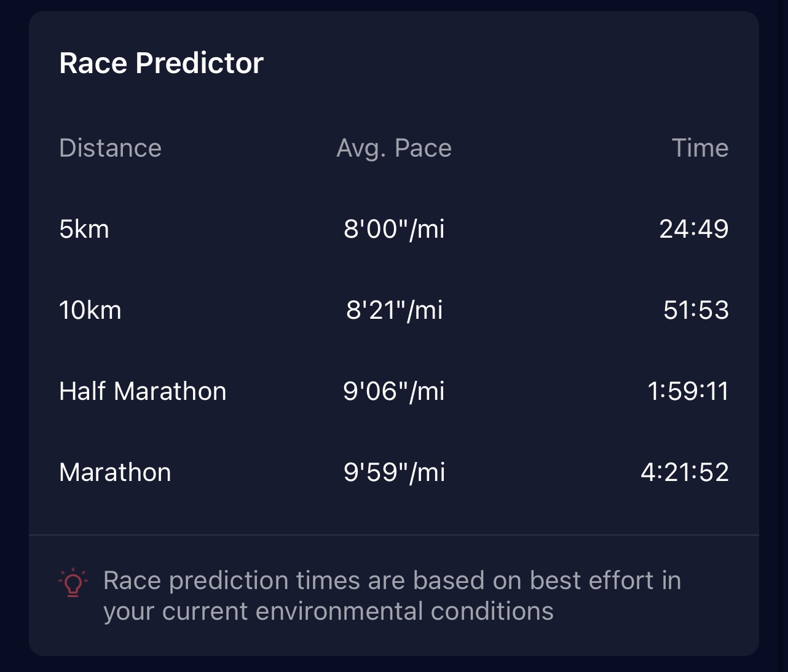Tap the 9'06"/mi pace value
Screen dimensions: 788x672
pyautogui.click(x=394, y=391)
